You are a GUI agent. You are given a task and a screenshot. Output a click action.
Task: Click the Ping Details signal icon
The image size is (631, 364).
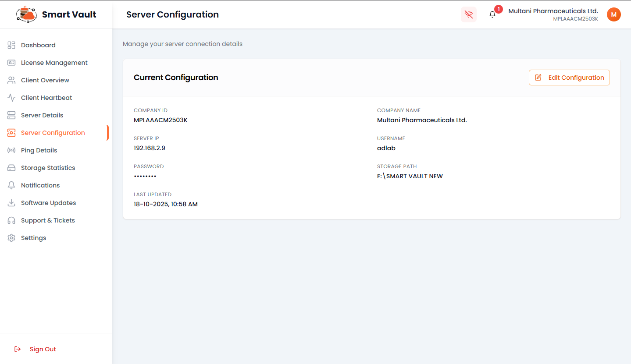pos(11,150)
